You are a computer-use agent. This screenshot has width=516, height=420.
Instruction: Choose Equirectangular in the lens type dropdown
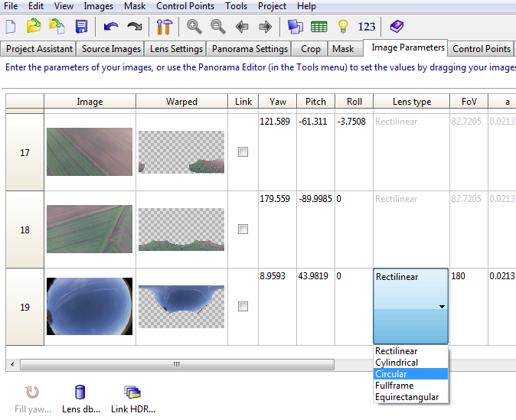pyautogui.click(x=407, y=397)
